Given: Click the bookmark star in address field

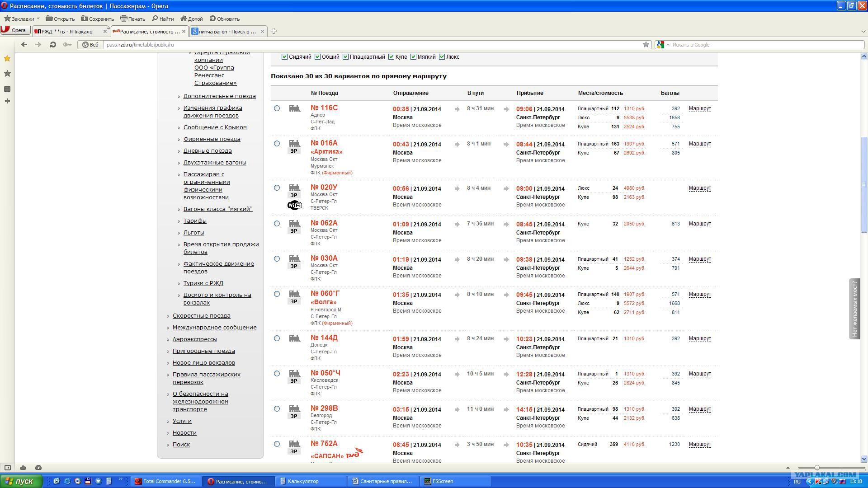Looking at the screenshot, I should point(646,45).
